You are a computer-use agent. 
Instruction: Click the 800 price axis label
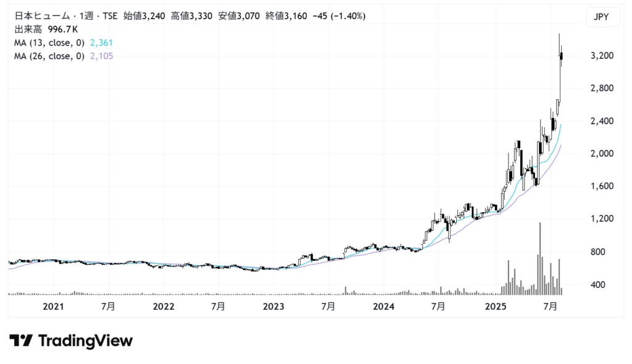pyautogui.click(x=597, y=252)
